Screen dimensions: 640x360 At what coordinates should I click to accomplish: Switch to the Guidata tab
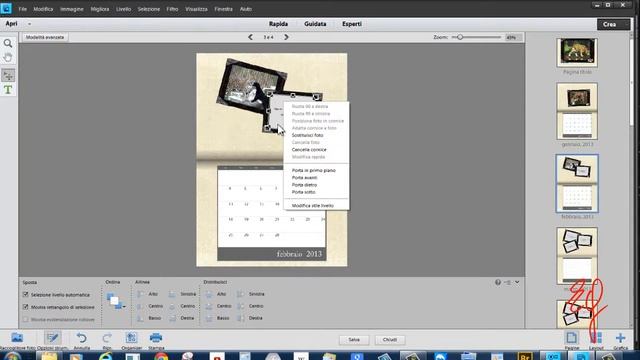(x=315, y=24)
